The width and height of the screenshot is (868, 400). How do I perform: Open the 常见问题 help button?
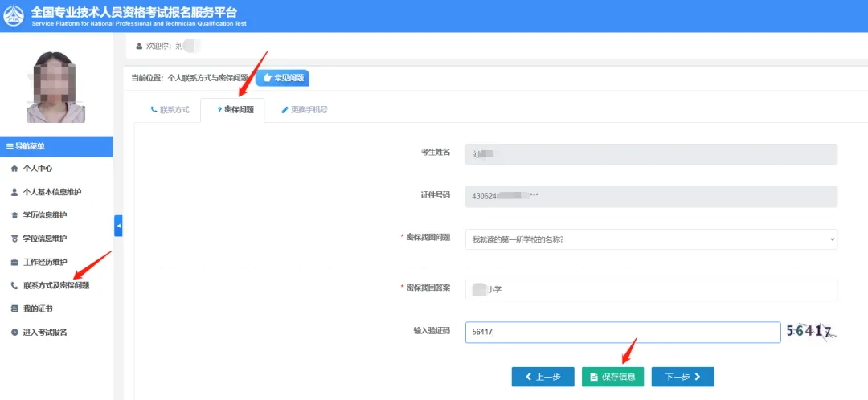pos(282,78)
